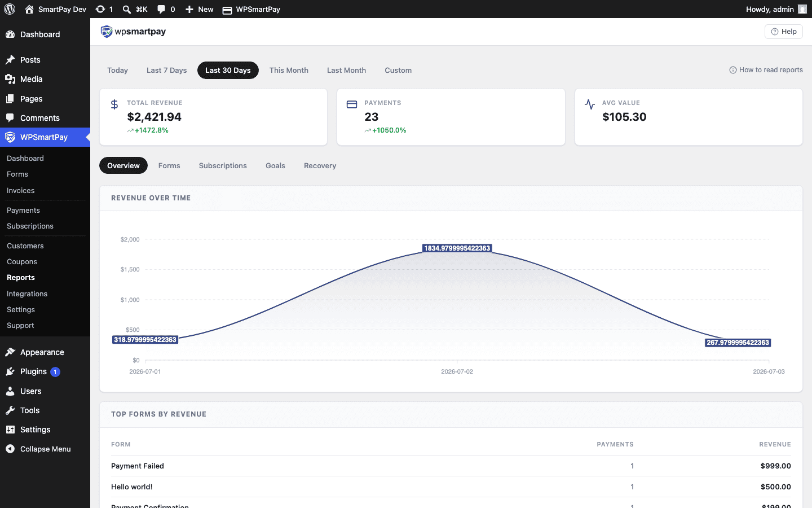Click the 1834.98 peak data label on chart
This screenshot has width=812, height=508.
click(x=457, y=248)
